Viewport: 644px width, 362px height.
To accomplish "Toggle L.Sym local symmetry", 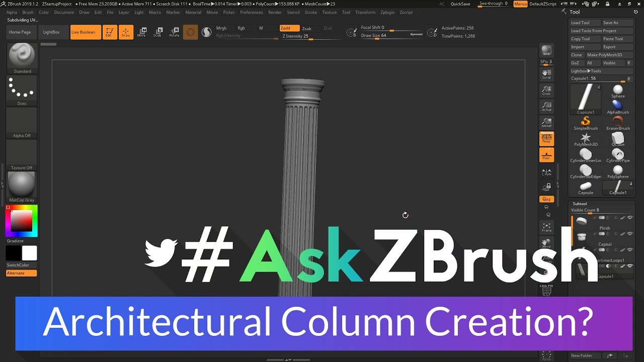I will [546, 171].
